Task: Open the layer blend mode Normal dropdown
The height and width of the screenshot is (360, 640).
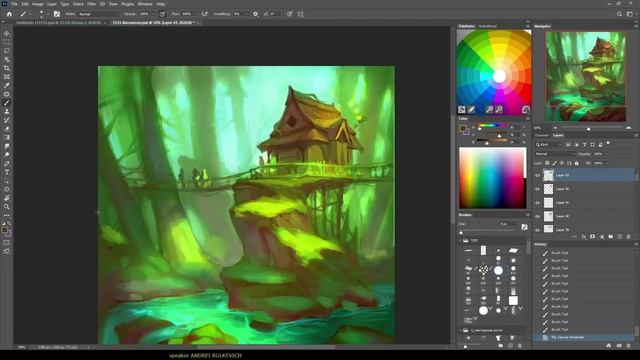Action: [x=555, y=154]
